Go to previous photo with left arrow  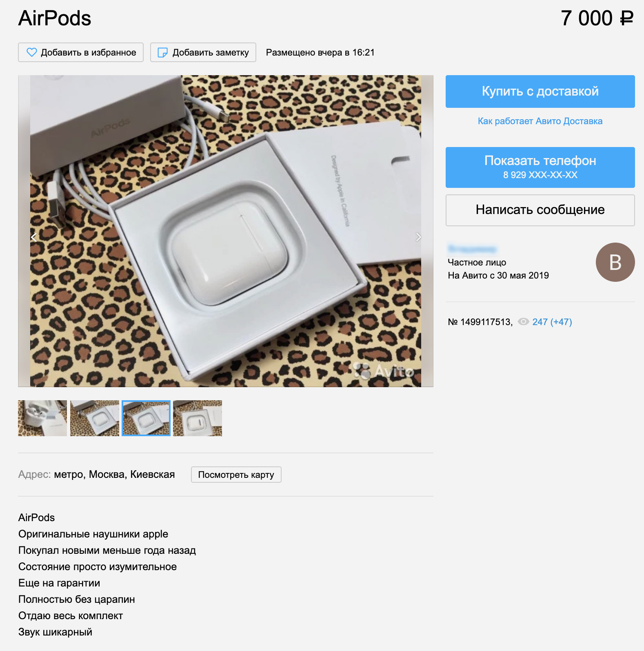[34, 237]
